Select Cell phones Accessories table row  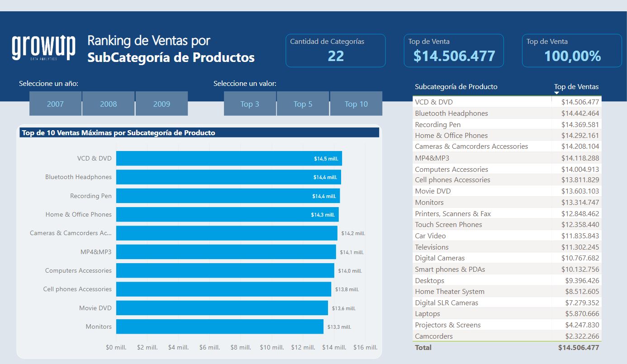(507, 180)
